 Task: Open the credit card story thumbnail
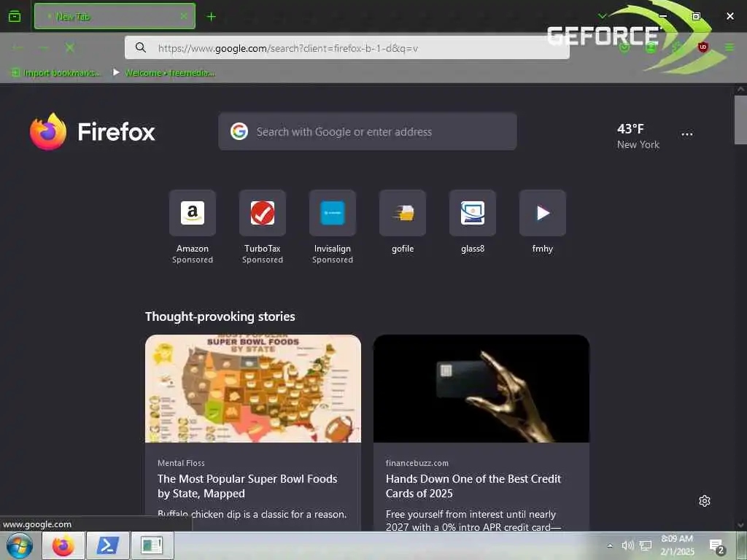click(x=481, y=389)
